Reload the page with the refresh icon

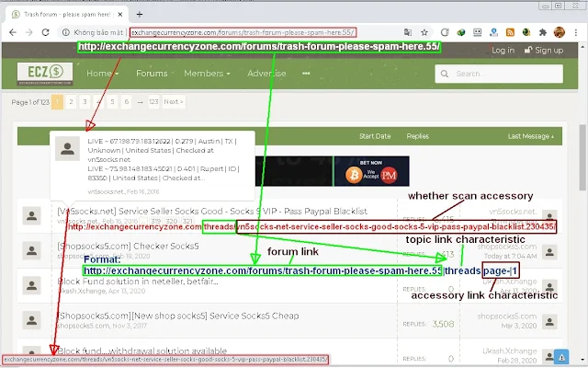45,32
